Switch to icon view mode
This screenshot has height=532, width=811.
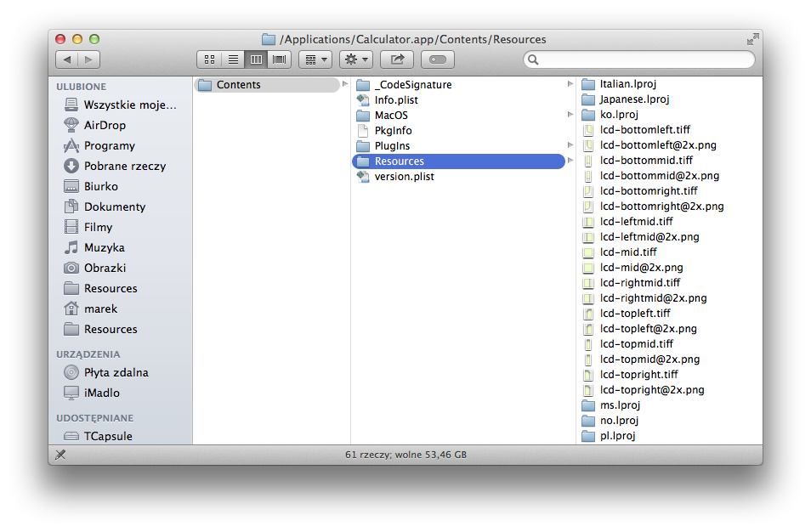[209, 59]
